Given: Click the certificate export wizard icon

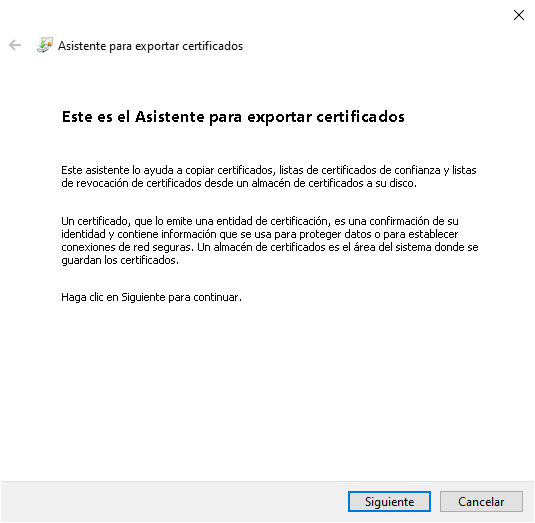Looking at the screenshot, I should [x=45, y=45].
